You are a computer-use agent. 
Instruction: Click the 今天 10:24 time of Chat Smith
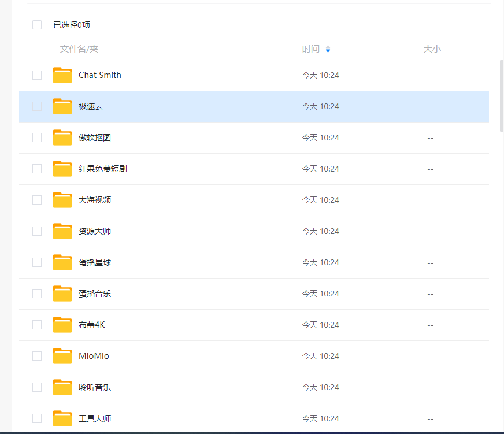pyautogui.click(x=320, y=75)
